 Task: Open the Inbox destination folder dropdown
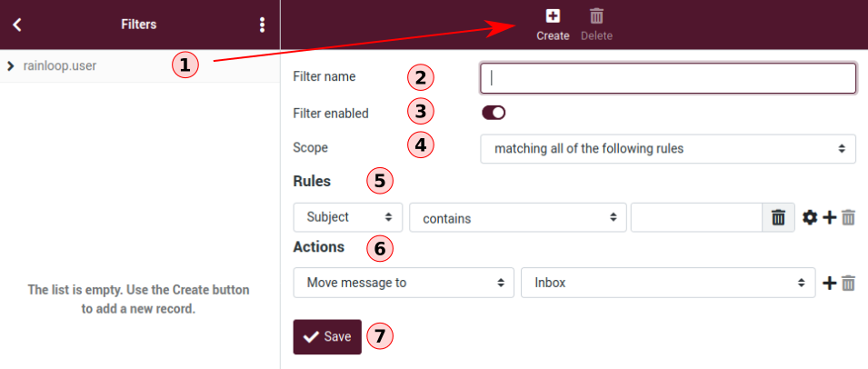(668, 283)
